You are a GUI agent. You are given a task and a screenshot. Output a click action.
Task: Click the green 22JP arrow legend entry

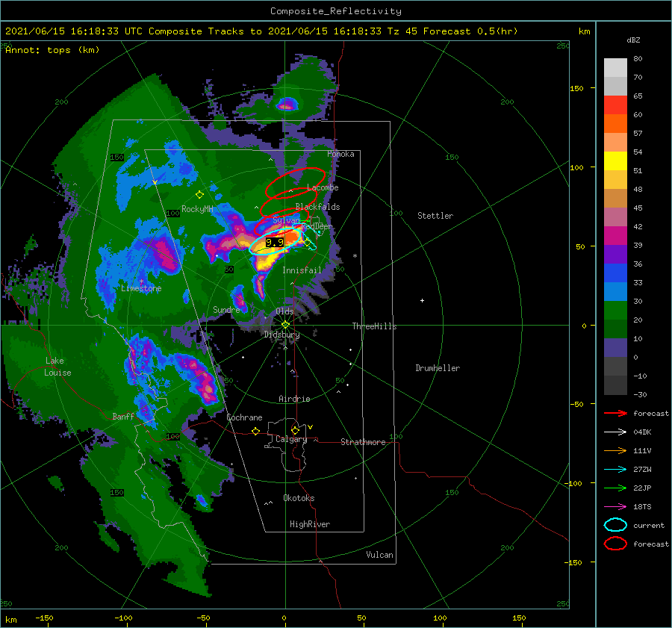coord(615,488)
